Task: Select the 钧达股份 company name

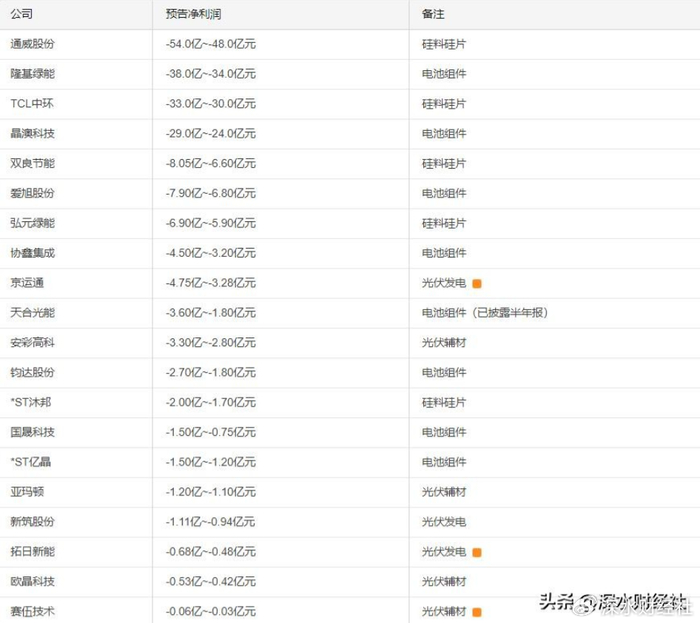Action: (x=33, y=373)
